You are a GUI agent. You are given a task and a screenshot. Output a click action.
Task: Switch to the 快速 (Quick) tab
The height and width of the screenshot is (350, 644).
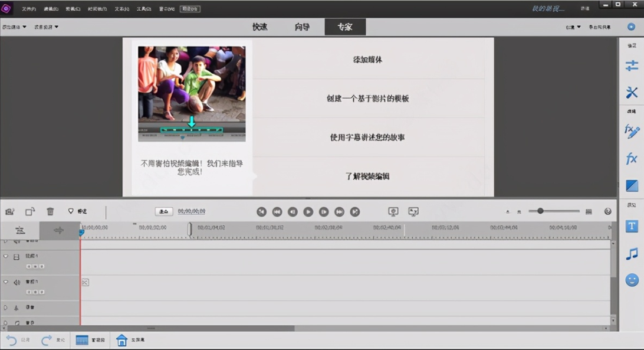point(260,27)
